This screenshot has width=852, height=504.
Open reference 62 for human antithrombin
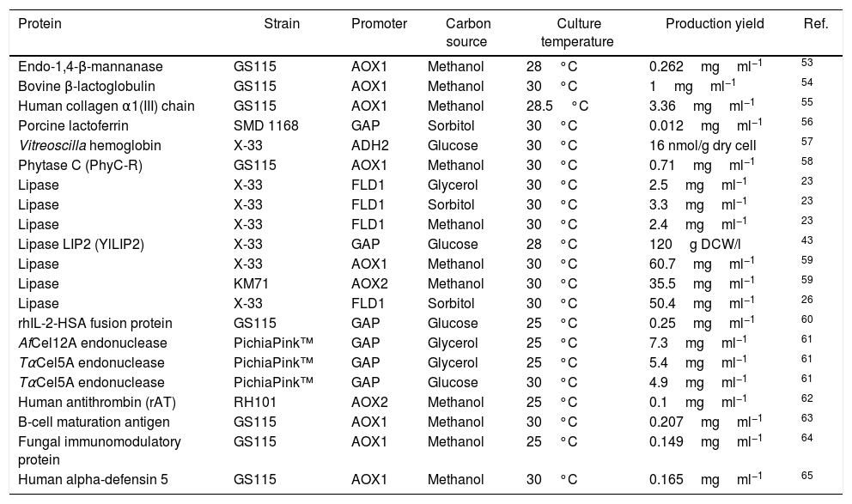[x=806, y=399]
